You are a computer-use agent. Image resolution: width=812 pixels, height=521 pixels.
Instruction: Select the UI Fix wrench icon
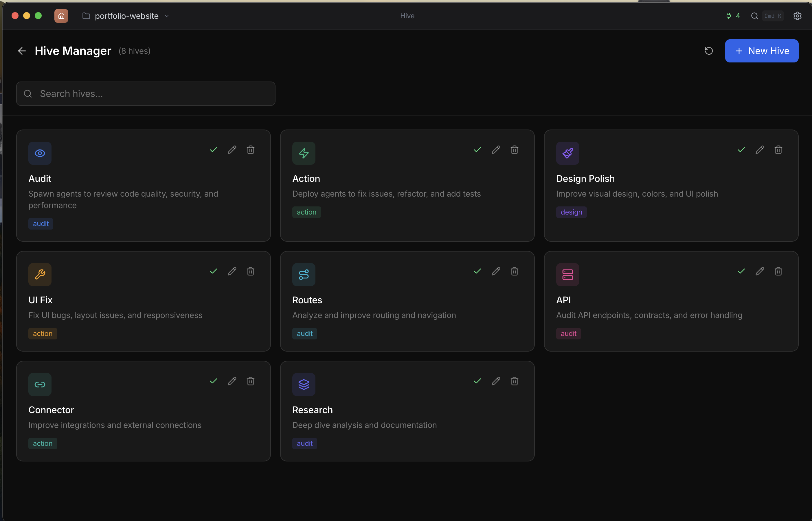click(40, 274)
